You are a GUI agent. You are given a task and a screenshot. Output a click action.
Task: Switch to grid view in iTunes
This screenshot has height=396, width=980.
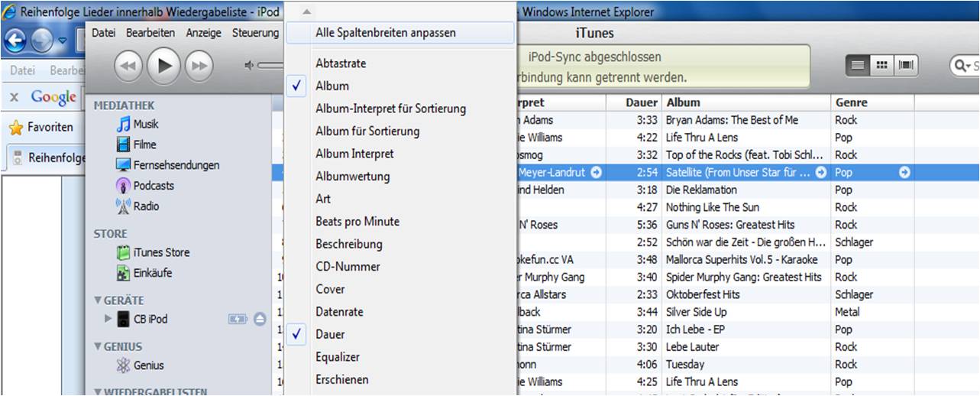881,66
